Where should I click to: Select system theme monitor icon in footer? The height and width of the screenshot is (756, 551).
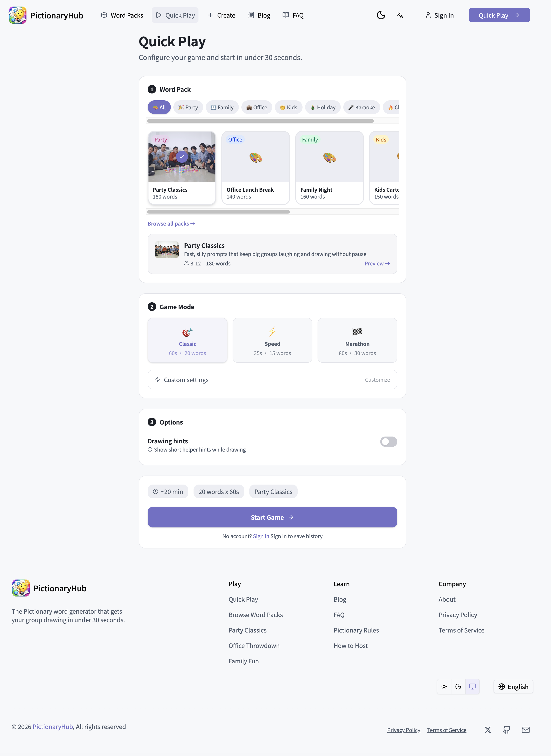[472, 686]
